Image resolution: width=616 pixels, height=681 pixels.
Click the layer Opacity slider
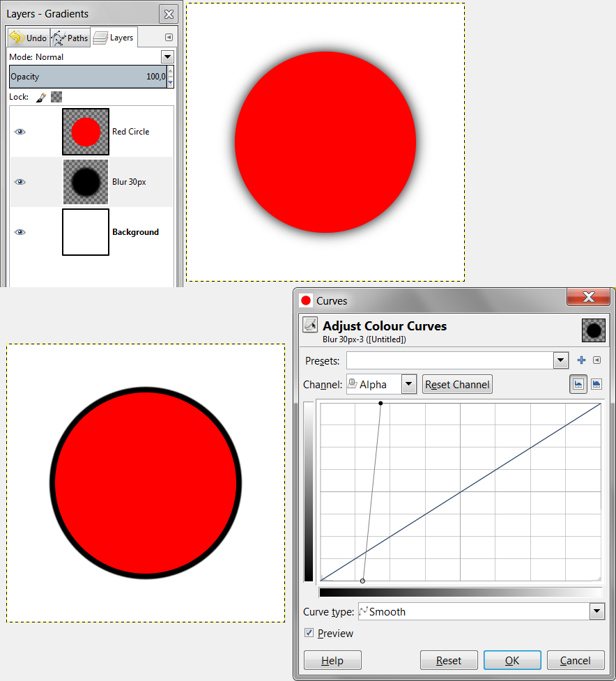[88, 77]
